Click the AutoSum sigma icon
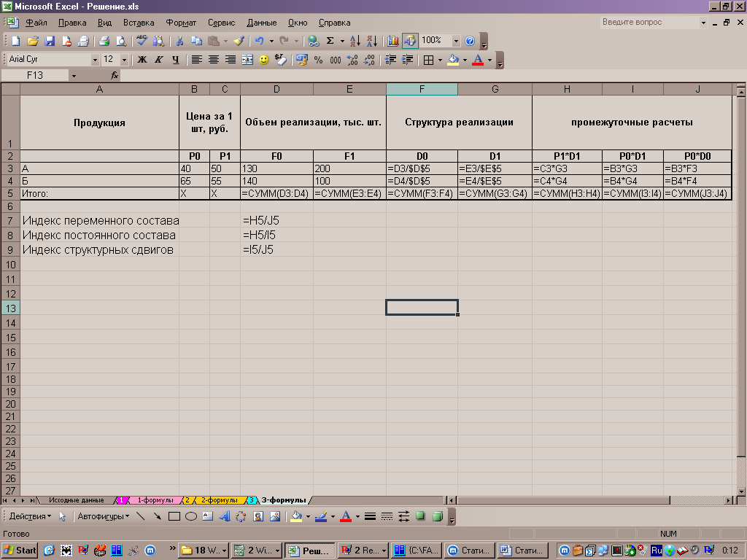The width and height of the screenshot is (747, 560). 330,41
